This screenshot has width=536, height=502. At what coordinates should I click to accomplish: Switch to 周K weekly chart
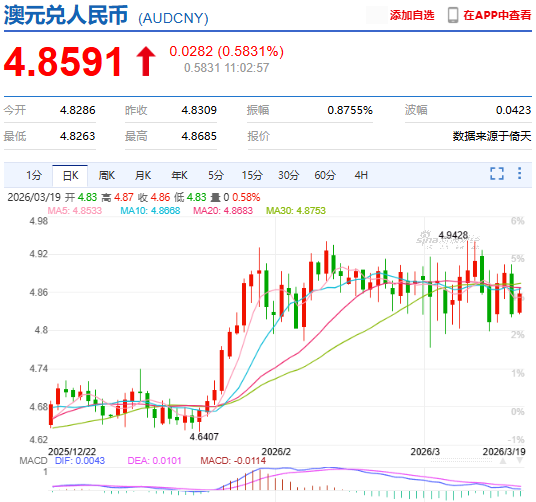(x=107, y=175)
